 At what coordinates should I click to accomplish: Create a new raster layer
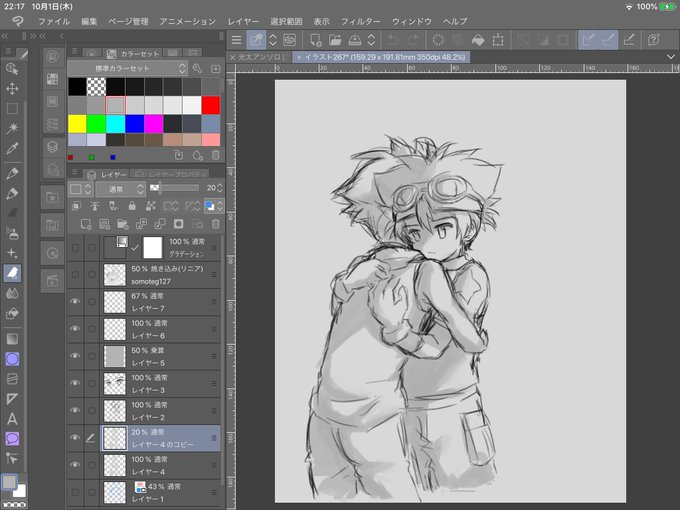86,224
